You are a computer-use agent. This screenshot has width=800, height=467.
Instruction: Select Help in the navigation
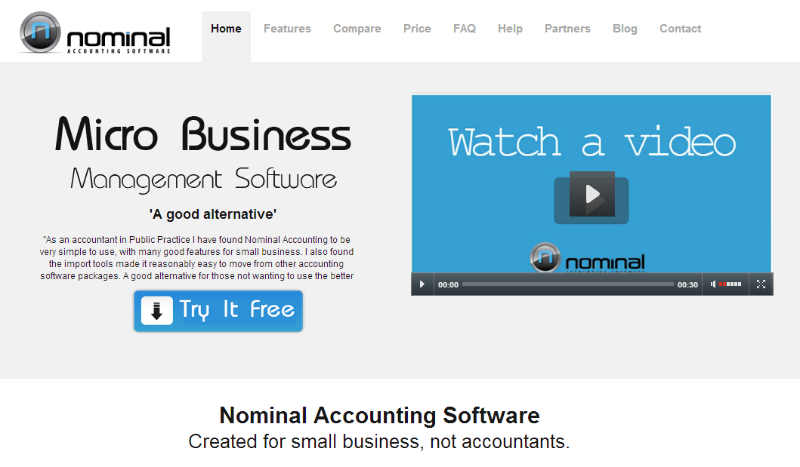pyautogui.click(x=510, y=29)
